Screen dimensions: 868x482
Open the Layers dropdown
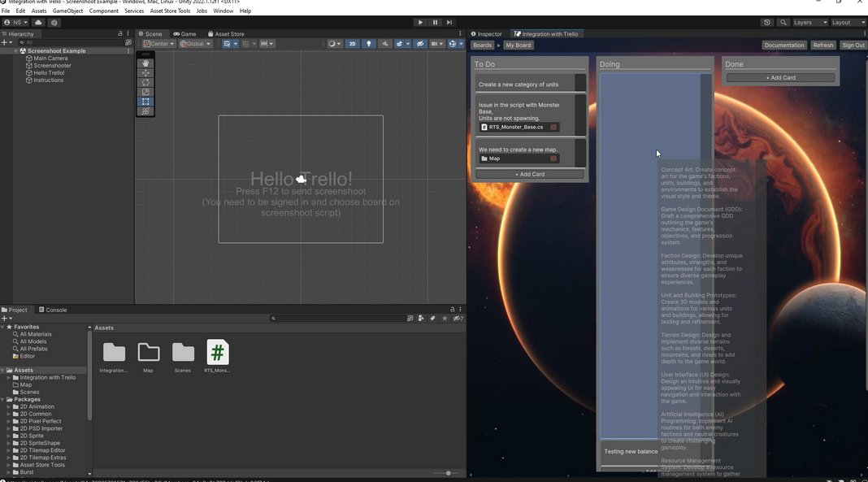click(809, 23)
